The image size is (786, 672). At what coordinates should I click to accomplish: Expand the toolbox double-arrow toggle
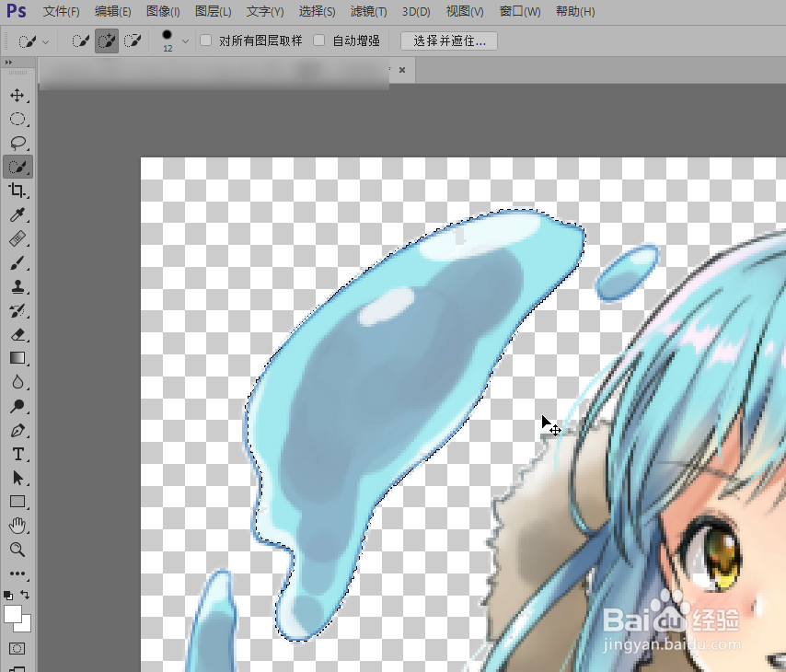tap(8, 63)
